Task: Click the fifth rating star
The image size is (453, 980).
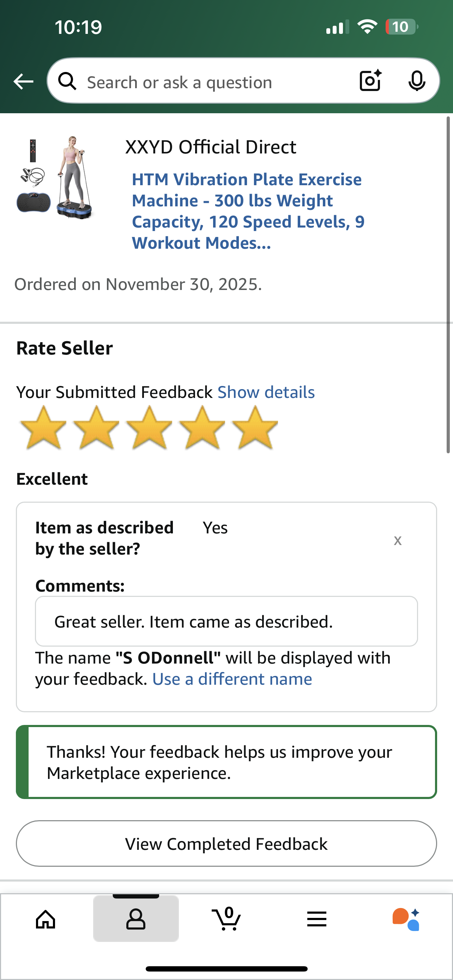Action: pyautogui.click(x=254, y=428)
